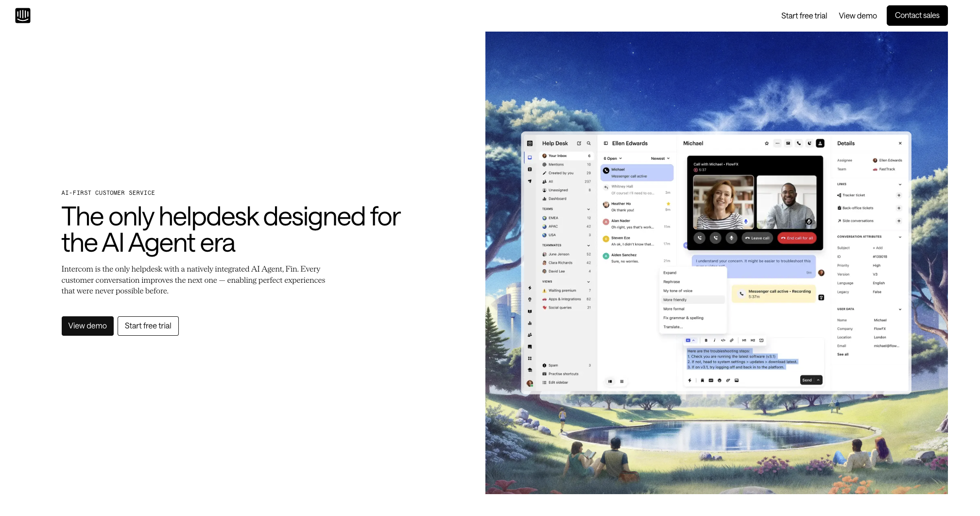This screenshot has height=516, width=980.
Task: Click the Contact sales button
Action: [917, 16]
